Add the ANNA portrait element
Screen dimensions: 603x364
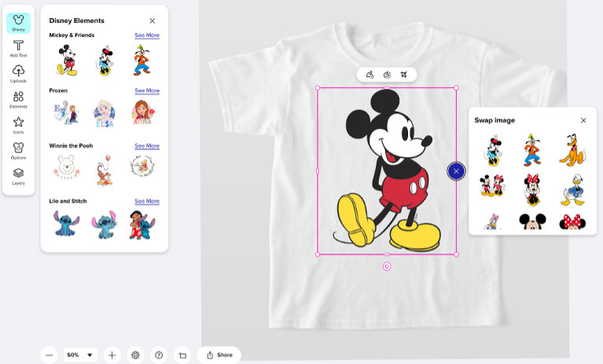coord(142,112)
